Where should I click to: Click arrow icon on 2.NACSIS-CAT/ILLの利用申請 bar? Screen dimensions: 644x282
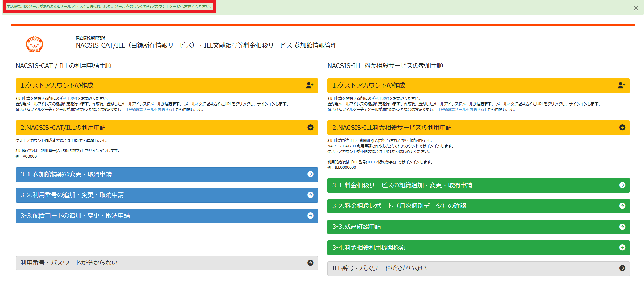click(310, 127)
